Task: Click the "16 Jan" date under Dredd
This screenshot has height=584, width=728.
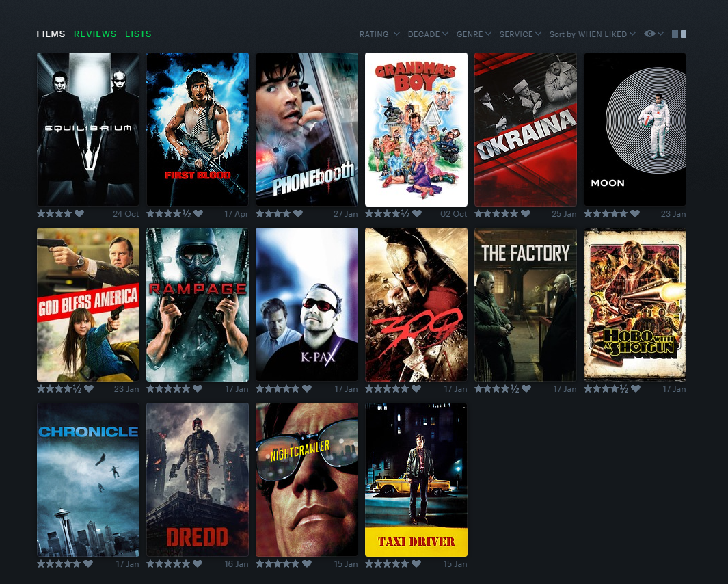Action: click(237, 563)
